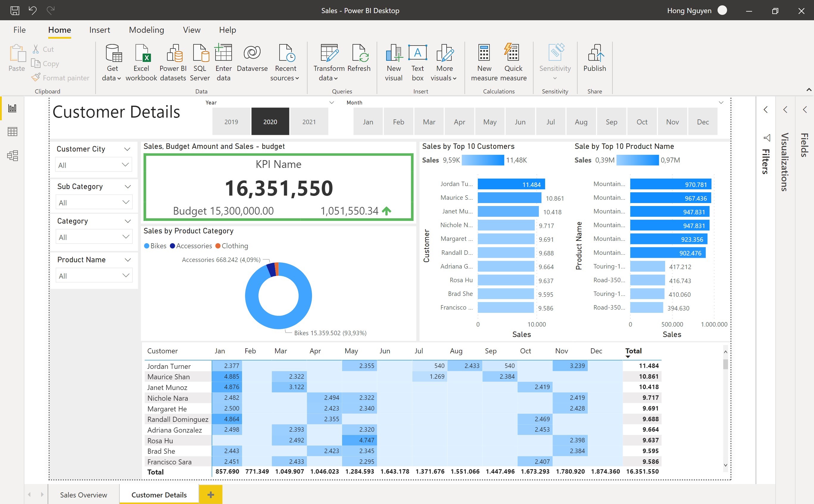This screenshot has width=814, height=504.
Task: Click the Bikes blue legend marker
Action: [x=146, y=246]
